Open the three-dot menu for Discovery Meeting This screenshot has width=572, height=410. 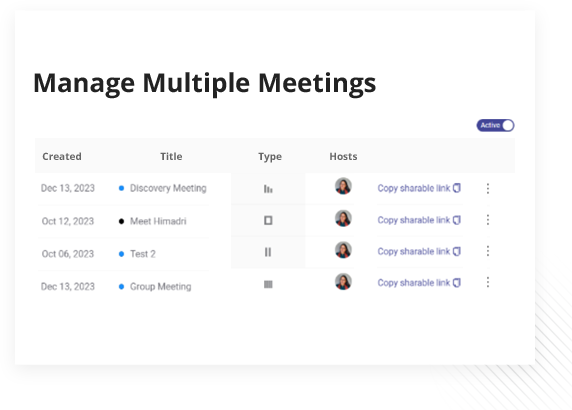[488, 189]
